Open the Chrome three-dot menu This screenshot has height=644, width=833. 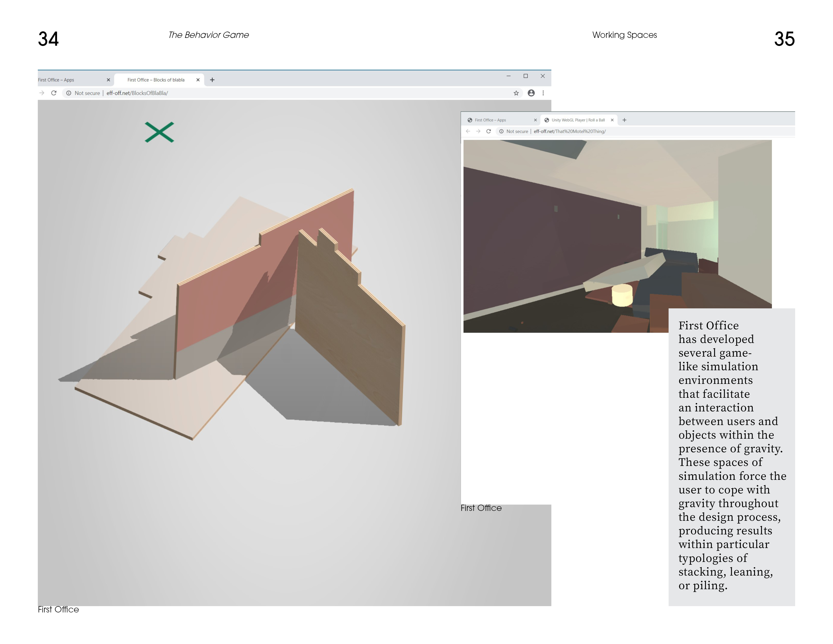point(543,93)
